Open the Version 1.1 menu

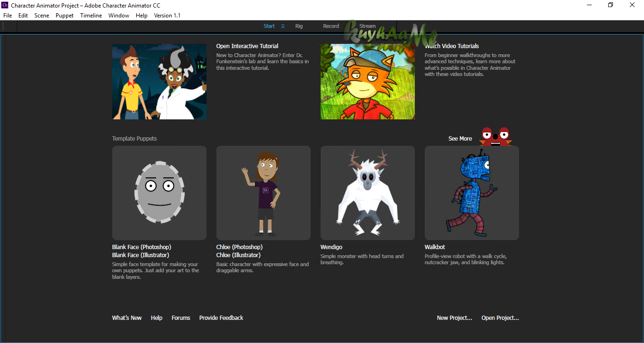click(x=167, y=16)
